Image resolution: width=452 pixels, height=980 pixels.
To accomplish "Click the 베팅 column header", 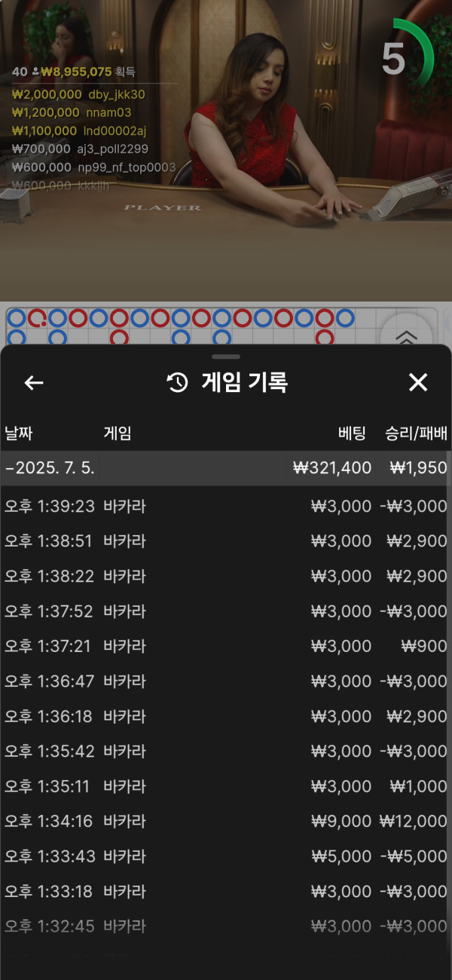I will click(352, 433).
